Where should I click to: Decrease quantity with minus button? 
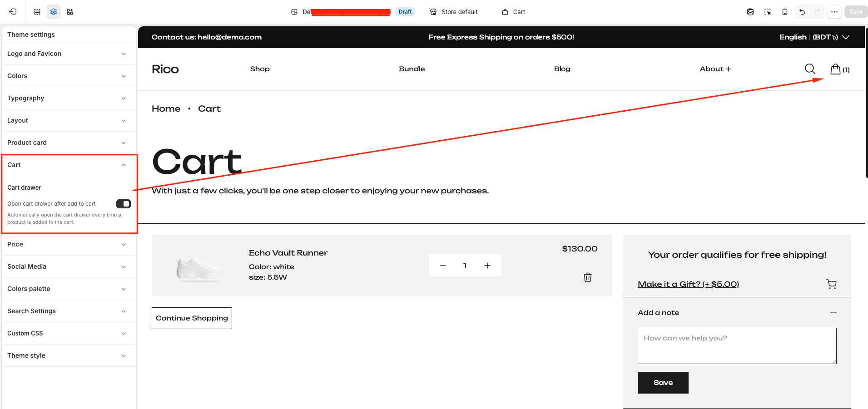[443, 266]
